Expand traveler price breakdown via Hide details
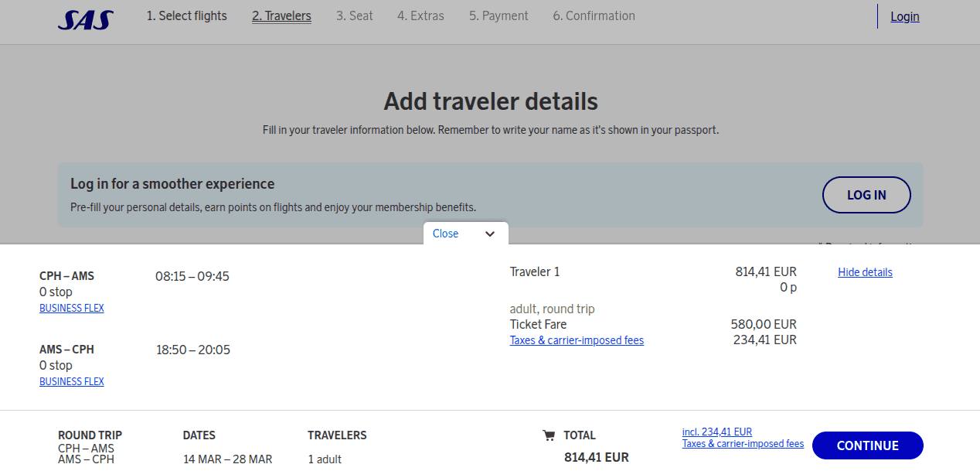Image resolution: width=980 pixels, height=471 pixels. click(x=864, y=271)
